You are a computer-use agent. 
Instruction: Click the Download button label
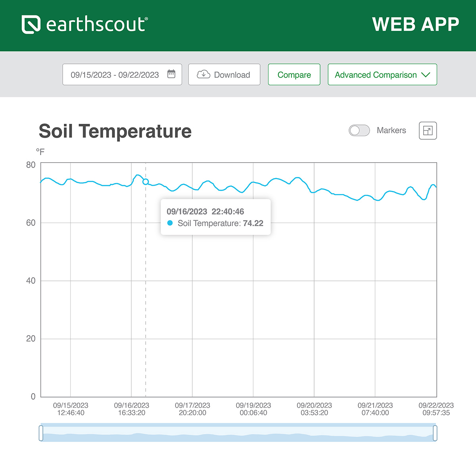[x=232, y=75]
